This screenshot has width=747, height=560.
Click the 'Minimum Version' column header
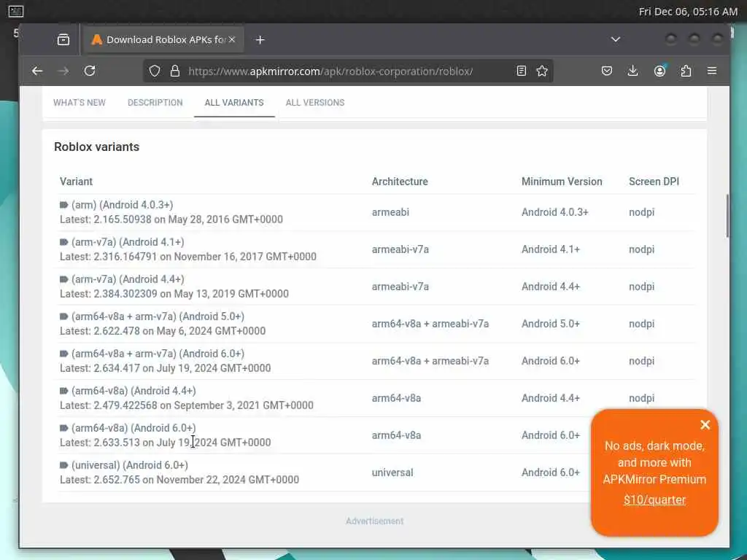[562, 182]
